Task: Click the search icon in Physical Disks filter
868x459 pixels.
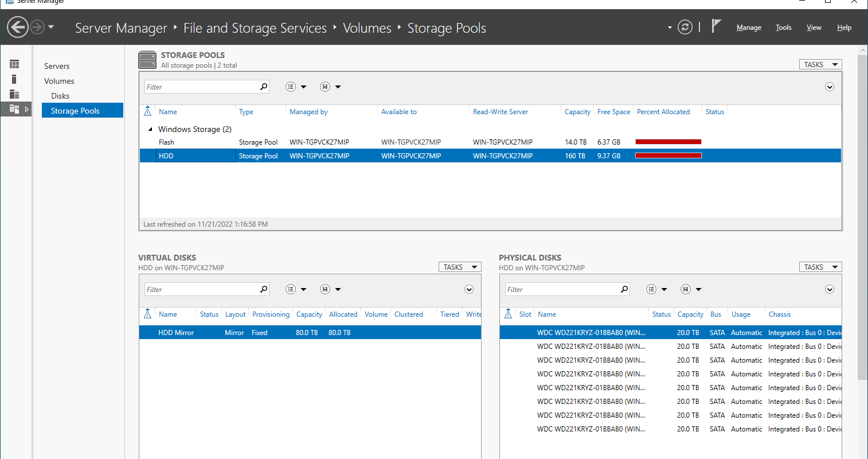Action: pyautogui.click(x=624, y=289)
